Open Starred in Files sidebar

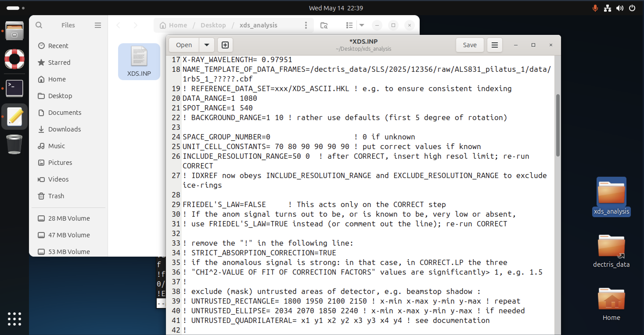tap(68, 62)
